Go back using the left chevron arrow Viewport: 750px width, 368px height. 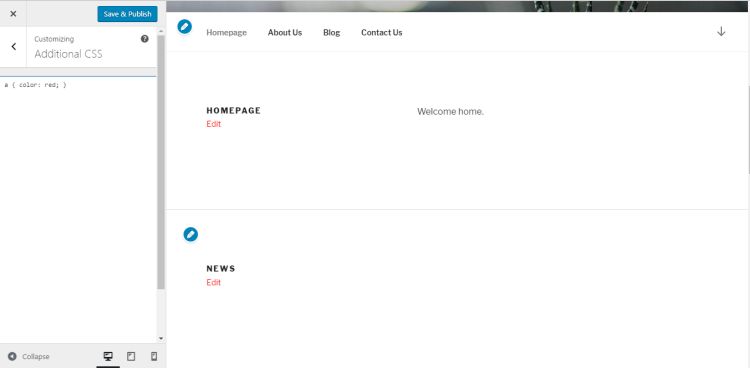click(13, 46)
